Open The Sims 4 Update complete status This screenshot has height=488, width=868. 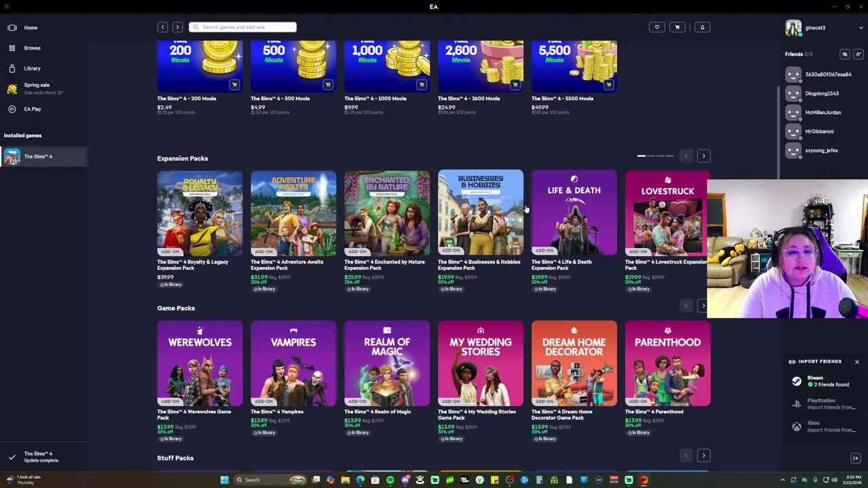coord(41,457)
